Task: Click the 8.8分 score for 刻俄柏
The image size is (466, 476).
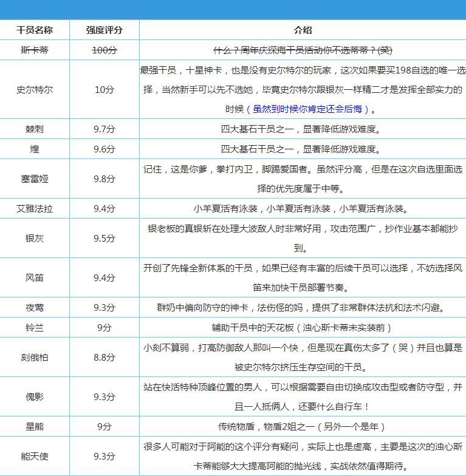Action: (104, 357)
